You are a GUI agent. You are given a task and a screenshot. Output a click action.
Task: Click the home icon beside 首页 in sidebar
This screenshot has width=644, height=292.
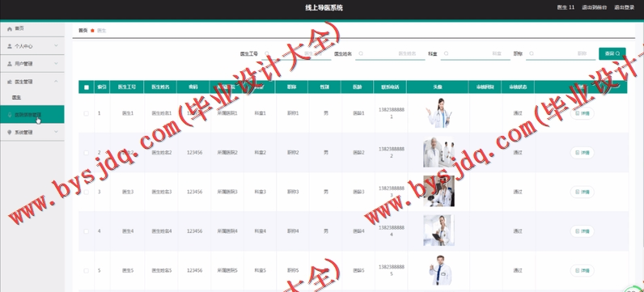click(x=10, y=29)
